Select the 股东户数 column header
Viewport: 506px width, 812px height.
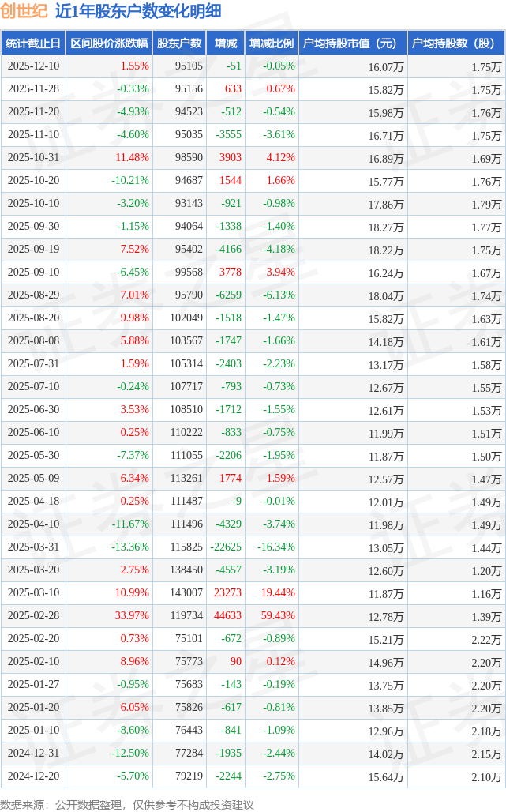(x=179, y=43)
